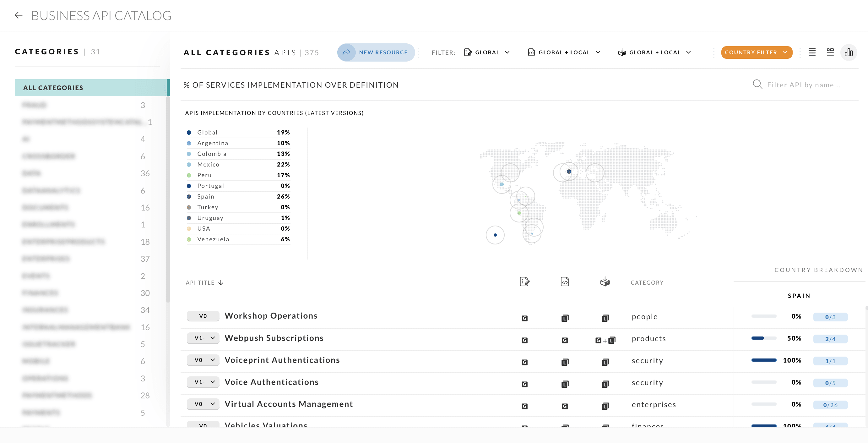The width and height of the screenshot is (868, 443).
Task: Click the code file column header icon
Action: tap(565, 282)
